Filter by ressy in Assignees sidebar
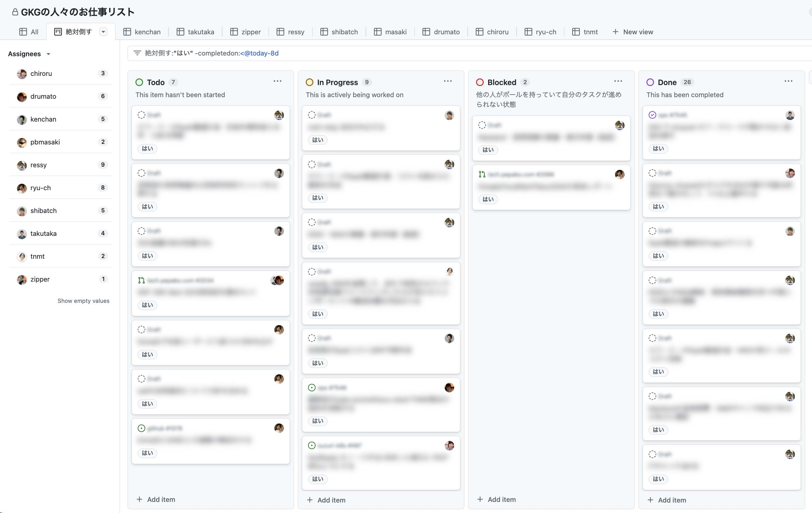812x513 pixels. [x=38, y=165]
